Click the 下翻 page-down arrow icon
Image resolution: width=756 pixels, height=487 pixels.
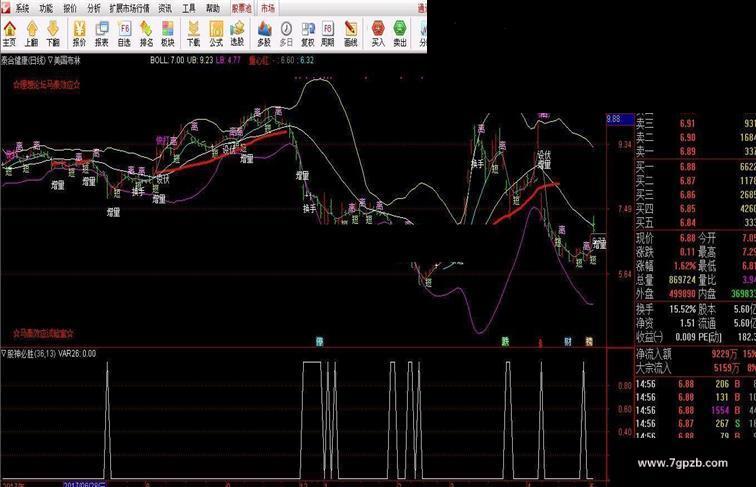pos(53,33)
